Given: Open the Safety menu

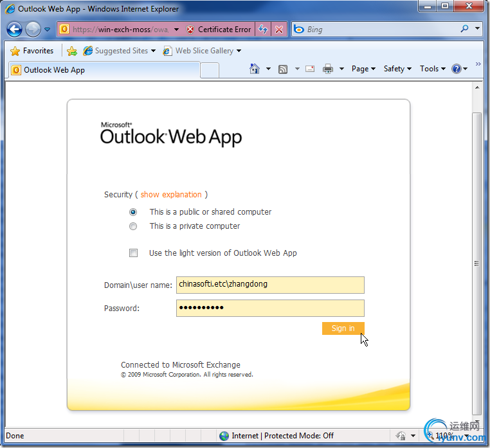Looking at the screenshot, I should click(x=397, y=69).
